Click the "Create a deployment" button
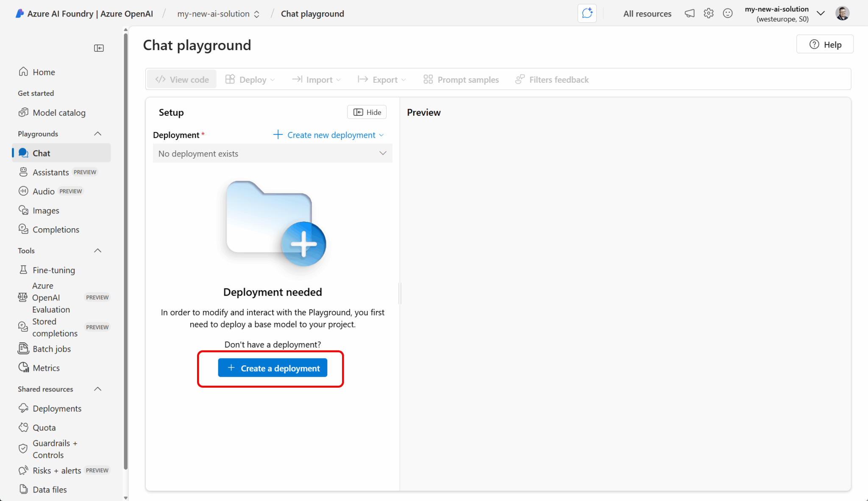Image resolution: width=868 pixels, height=501 pixels. (272, 367)
